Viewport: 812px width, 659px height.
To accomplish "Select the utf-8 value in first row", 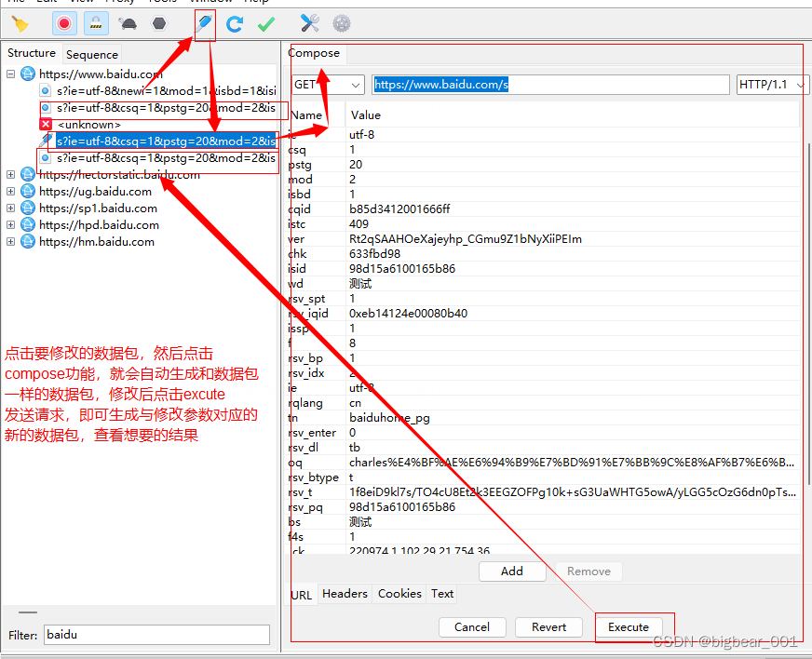I will click(361, 135).
